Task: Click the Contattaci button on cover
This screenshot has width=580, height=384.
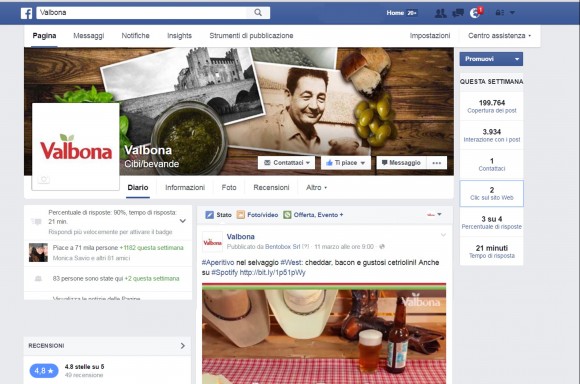Action: [x=287, y=163]
